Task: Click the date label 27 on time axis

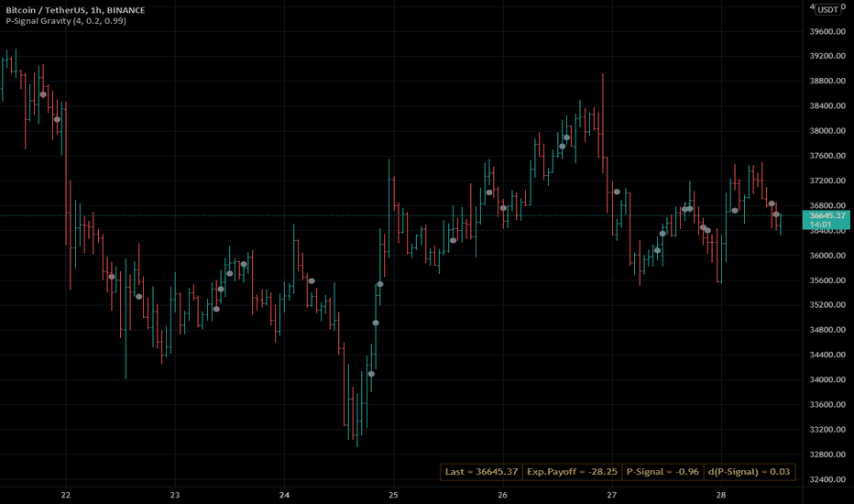Action: 612,495
